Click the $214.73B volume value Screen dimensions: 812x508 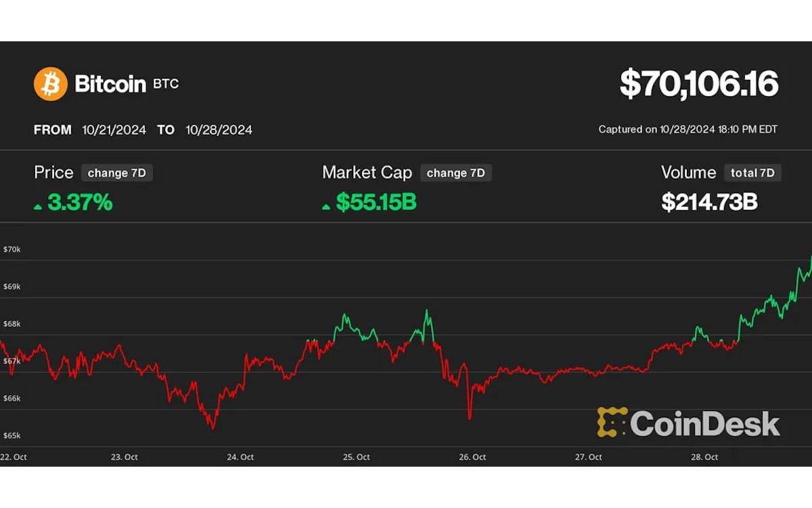point(709,202)
